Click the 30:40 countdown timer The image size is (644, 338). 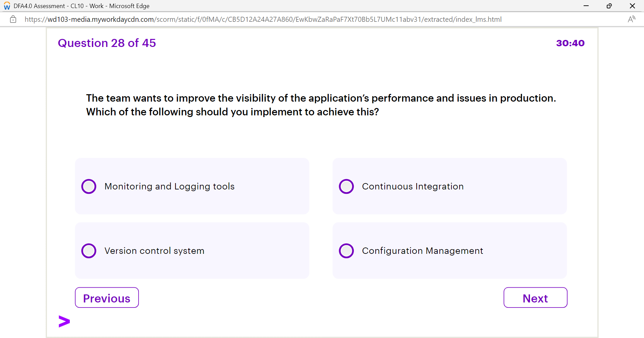click(x=570, y=43)
